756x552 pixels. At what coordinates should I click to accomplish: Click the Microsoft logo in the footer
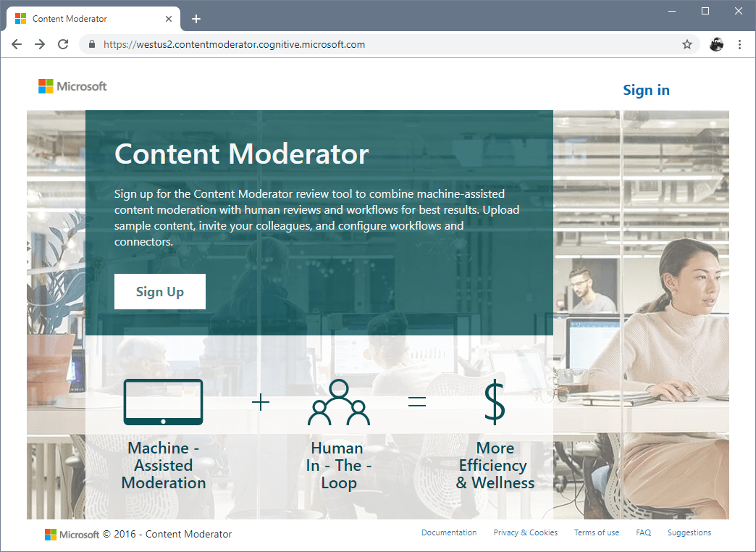72,534
